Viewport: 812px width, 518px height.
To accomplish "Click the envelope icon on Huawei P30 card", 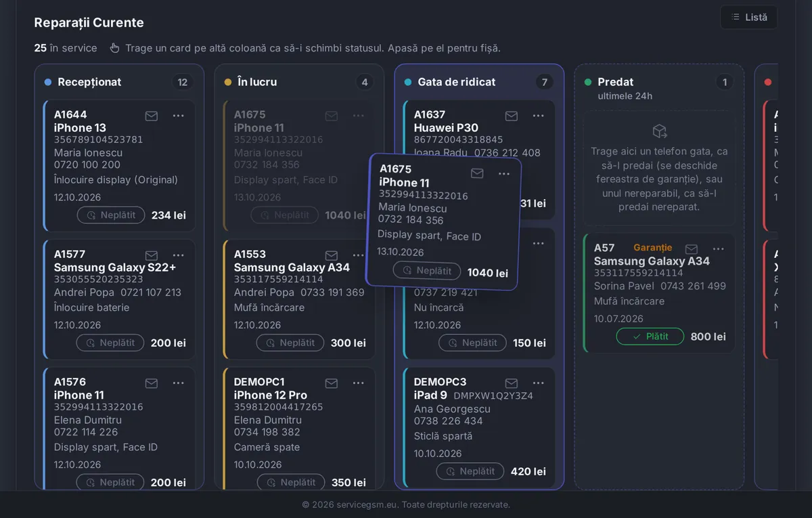I will (512, 116).
